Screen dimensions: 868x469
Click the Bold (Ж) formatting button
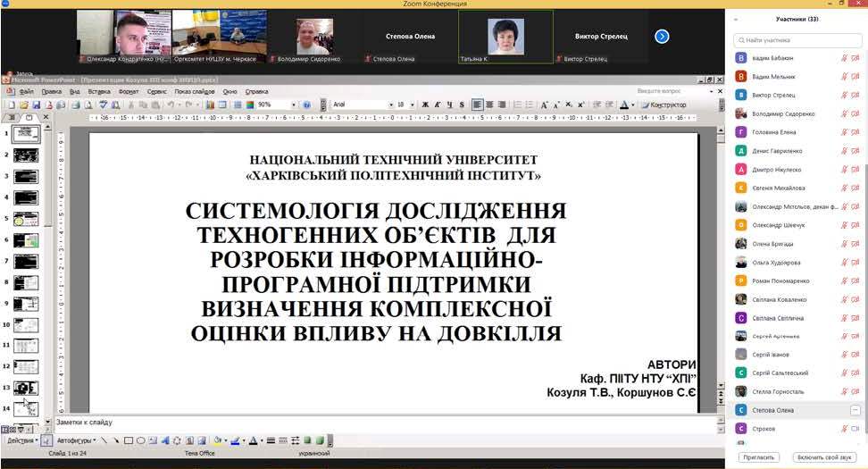pyautogui.click(x=425, y=105)
